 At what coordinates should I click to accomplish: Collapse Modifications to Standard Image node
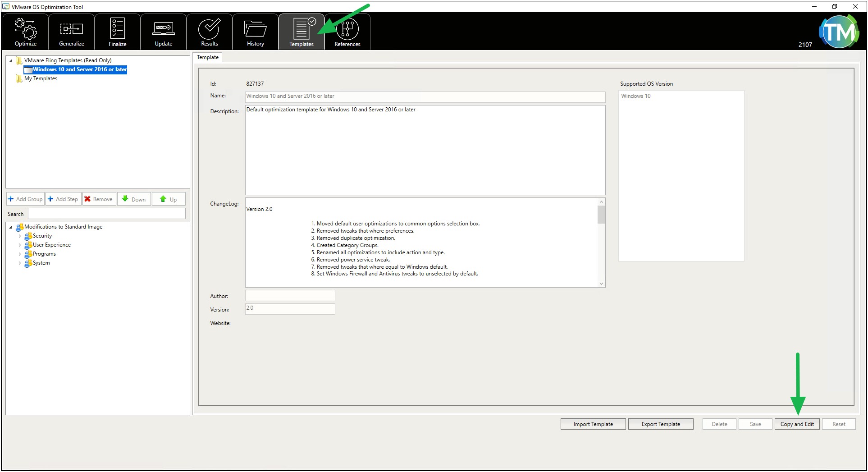(11, 227)
